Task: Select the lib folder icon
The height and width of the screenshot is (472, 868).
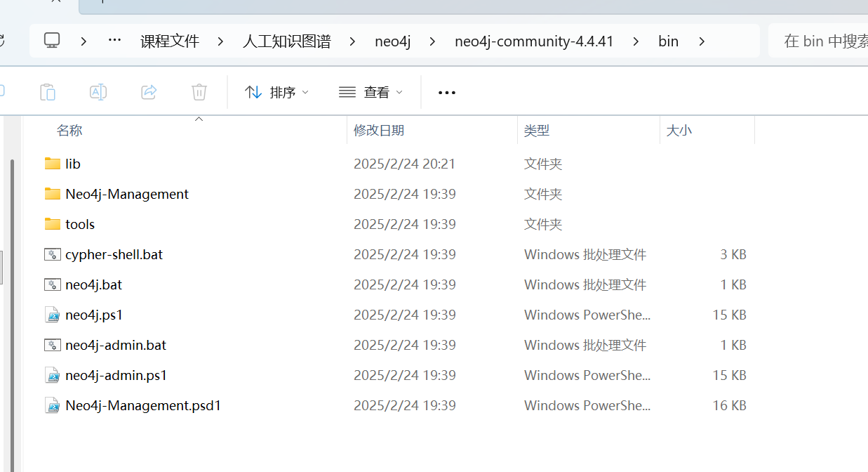Action: pyautogui.click(x=52, y=164)
